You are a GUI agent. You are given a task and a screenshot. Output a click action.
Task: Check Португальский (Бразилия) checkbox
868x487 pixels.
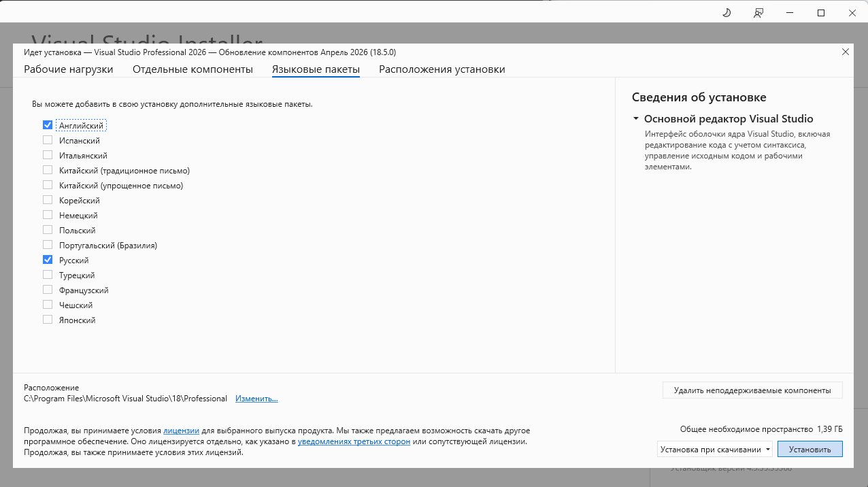[48, 245]
